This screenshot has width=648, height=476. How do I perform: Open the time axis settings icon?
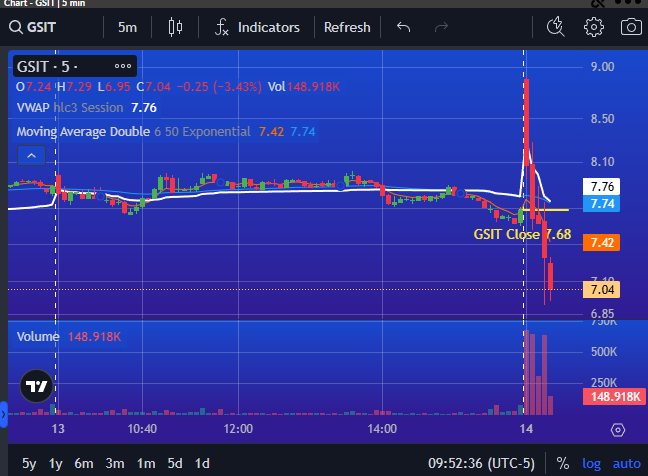click(618, 430)
